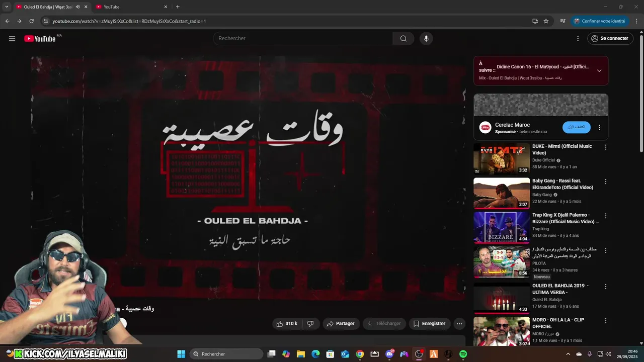This screenshot has height=362, width=644.
Task: Click in the YouTube Rechercher search field
Action: (303, 39)
